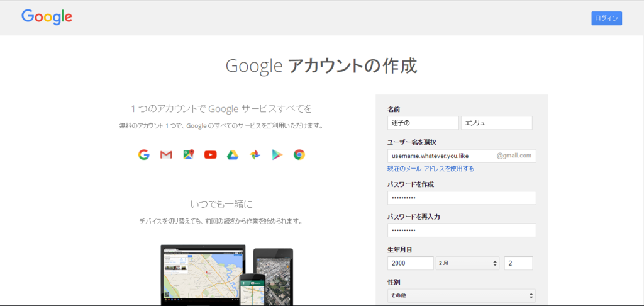Click the Google アカウントの作成 heading
This screenshot has height=306, width=644.
[x=321, y=66]
